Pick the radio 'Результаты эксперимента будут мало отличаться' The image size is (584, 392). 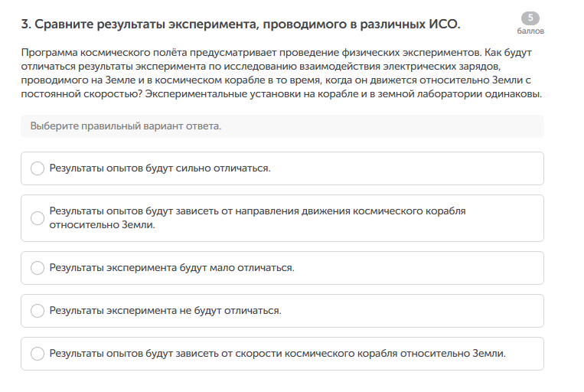38,268
